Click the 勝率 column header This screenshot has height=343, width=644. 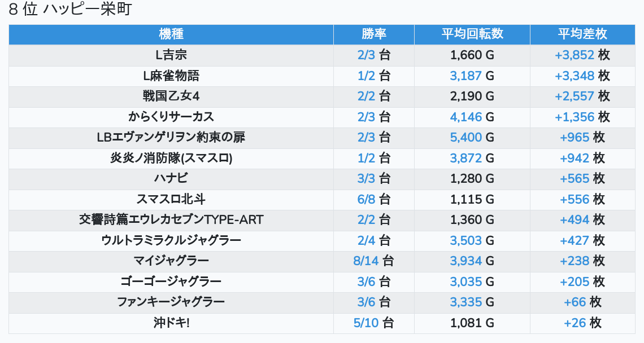click(374, 34)
